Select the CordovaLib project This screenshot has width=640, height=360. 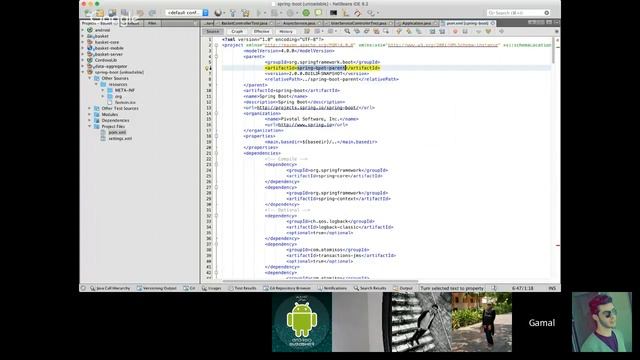click(106, 60)
